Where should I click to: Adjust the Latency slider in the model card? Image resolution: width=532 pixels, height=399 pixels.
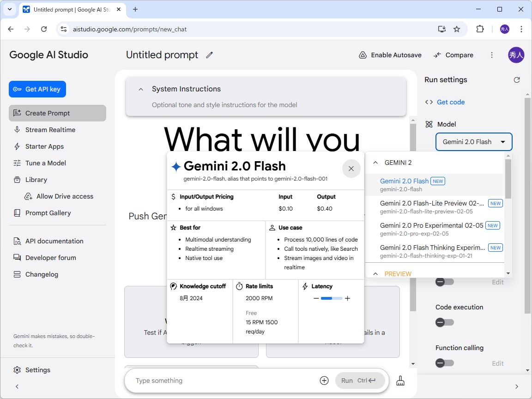[x=332, y=298]
